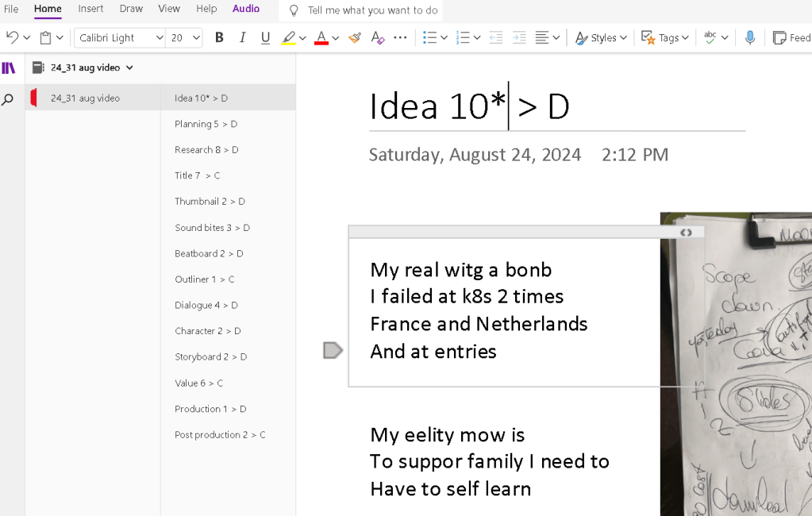Switch to the View tab
812x516 pixels.
[169, 9]
